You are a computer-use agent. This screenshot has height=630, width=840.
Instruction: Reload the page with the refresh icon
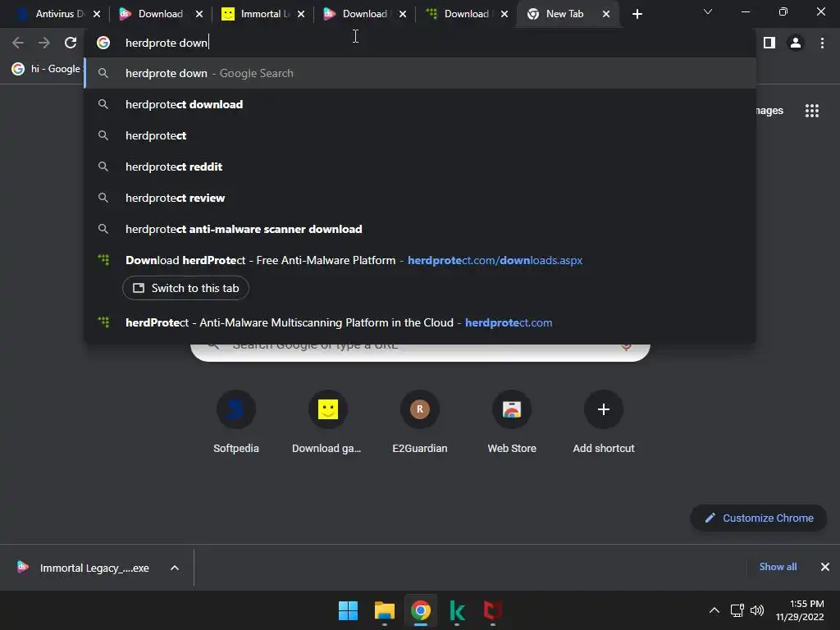pyautogui.click(x=71, y=43)
